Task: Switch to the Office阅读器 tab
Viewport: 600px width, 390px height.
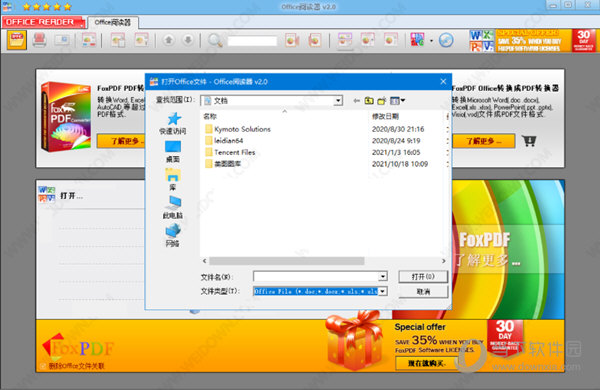Action: 113,22
